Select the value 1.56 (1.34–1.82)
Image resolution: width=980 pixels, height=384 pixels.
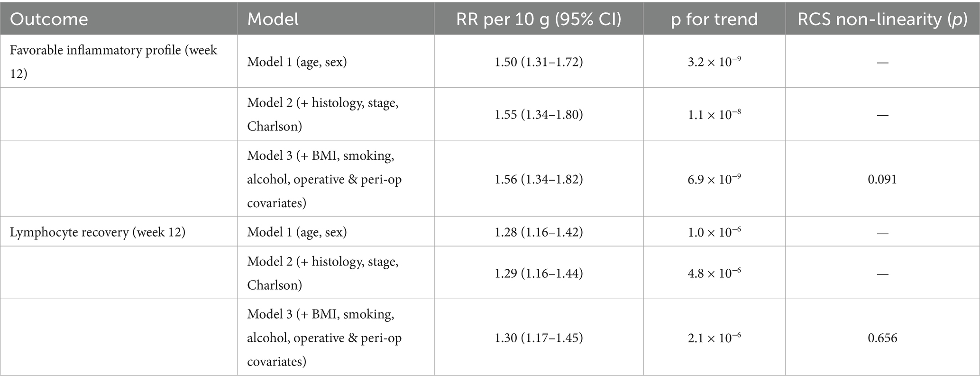tap(539, 179)
